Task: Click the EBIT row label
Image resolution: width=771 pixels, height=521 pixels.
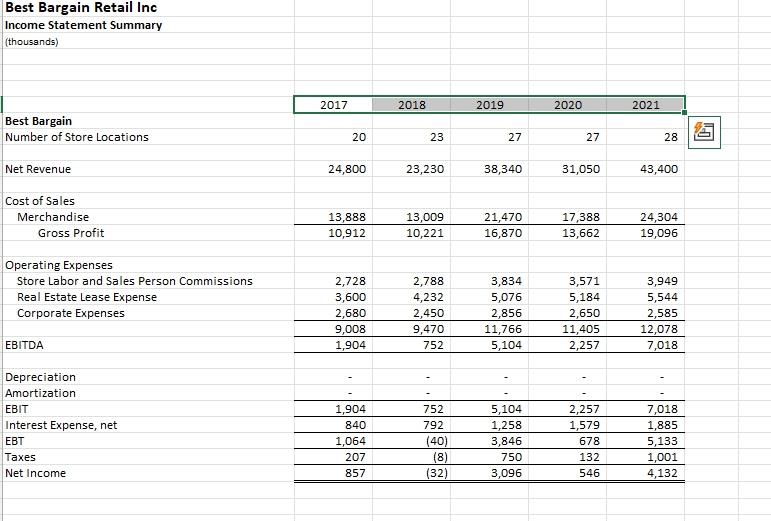Action: point(17,409)
